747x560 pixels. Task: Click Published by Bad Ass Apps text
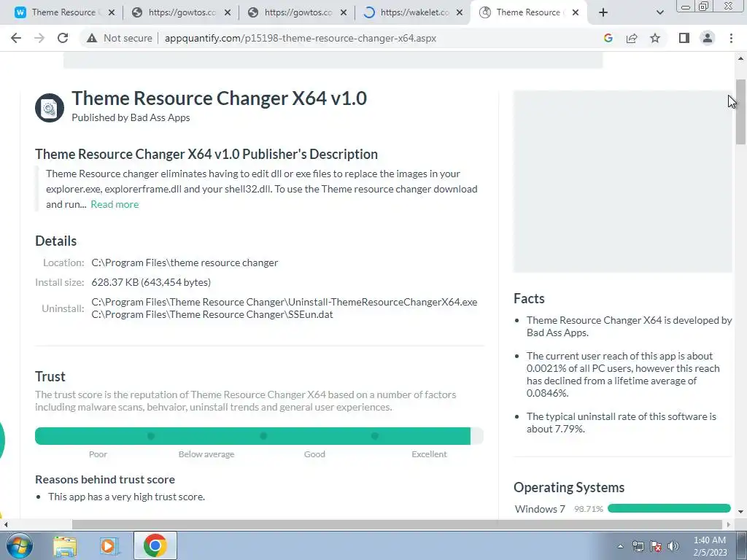(131, 117)
